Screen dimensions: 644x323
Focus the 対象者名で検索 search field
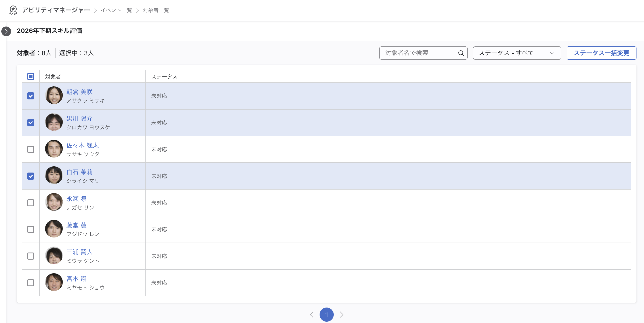click(417, 53)
